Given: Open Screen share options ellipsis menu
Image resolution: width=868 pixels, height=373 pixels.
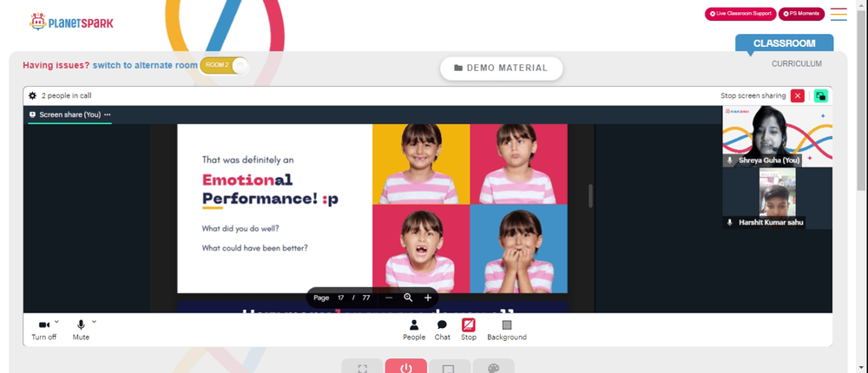Looking at the screenshot, I should (108, 115).
